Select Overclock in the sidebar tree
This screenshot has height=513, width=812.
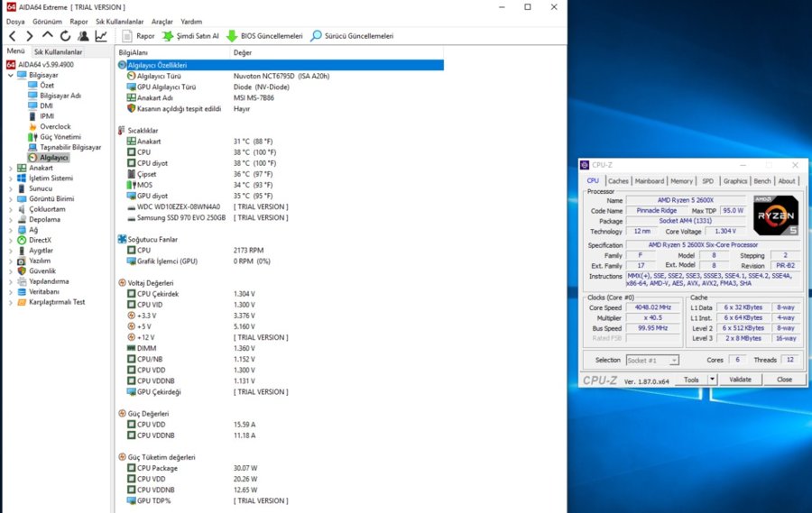click(55, 126)
